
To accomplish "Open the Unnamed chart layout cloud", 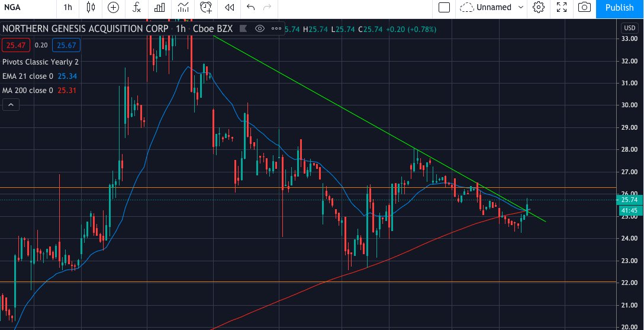I will point(486,7).
